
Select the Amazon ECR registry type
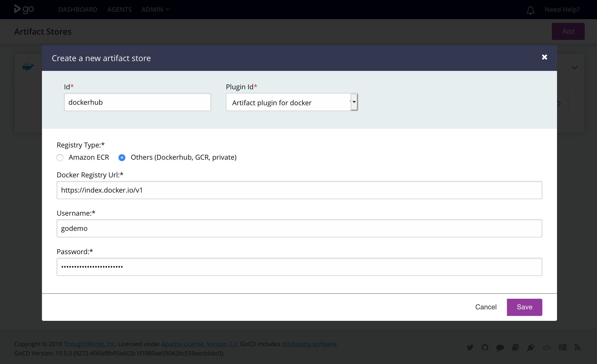pyautogui.click(x=60, y=157)
